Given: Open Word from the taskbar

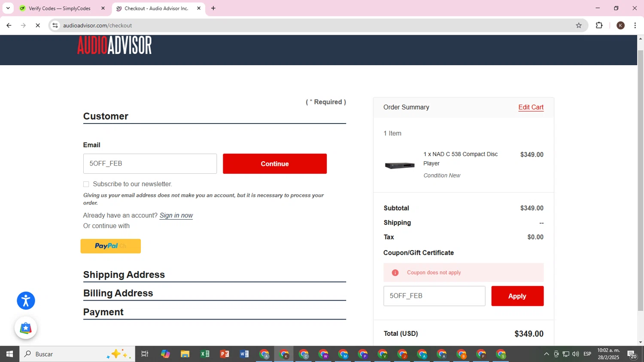Looking at the screenshot, I should click(x=244, y=354).
